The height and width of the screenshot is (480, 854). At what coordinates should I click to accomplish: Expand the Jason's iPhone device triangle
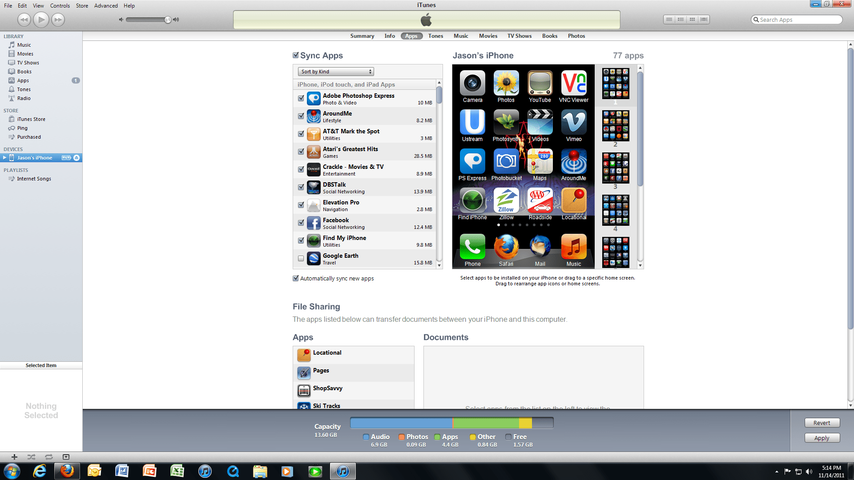tap(4, 157)
